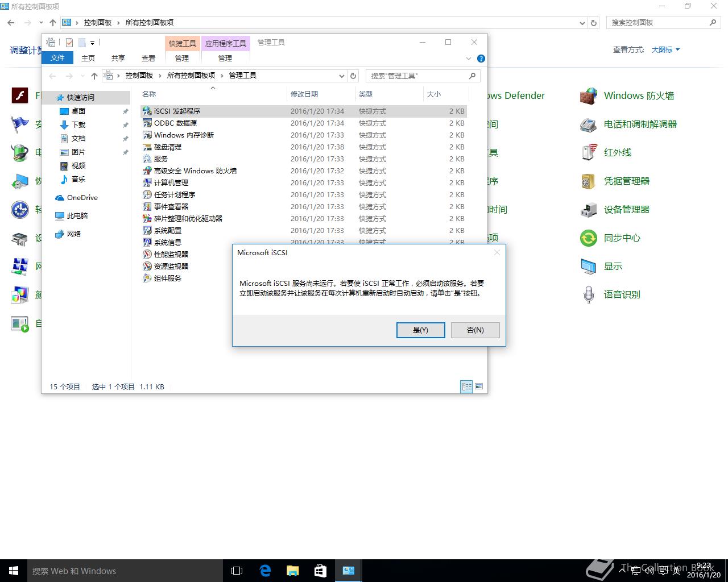The height and width of the screenshot is (582, 728).
Task: Open 查看 ribbon tab
Action: (148, 58)
